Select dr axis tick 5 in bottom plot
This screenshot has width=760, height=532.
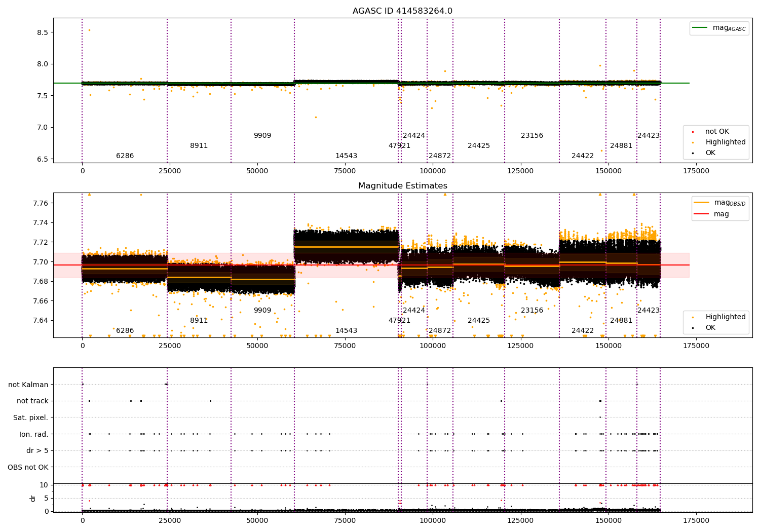click(x=46, y=498)
